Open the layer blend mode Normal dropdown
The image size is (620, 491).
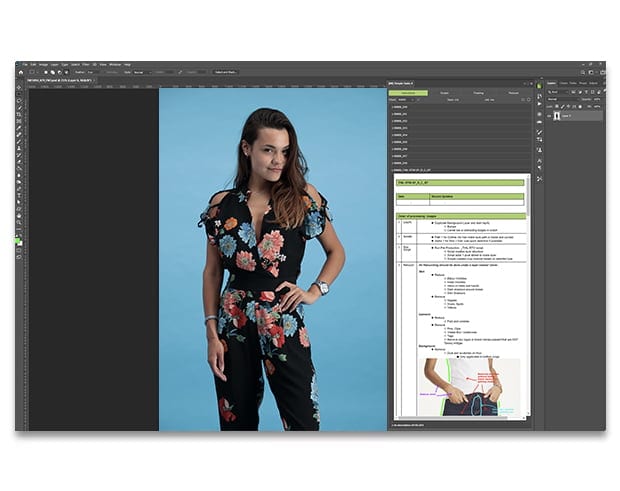tap(563, 99)
